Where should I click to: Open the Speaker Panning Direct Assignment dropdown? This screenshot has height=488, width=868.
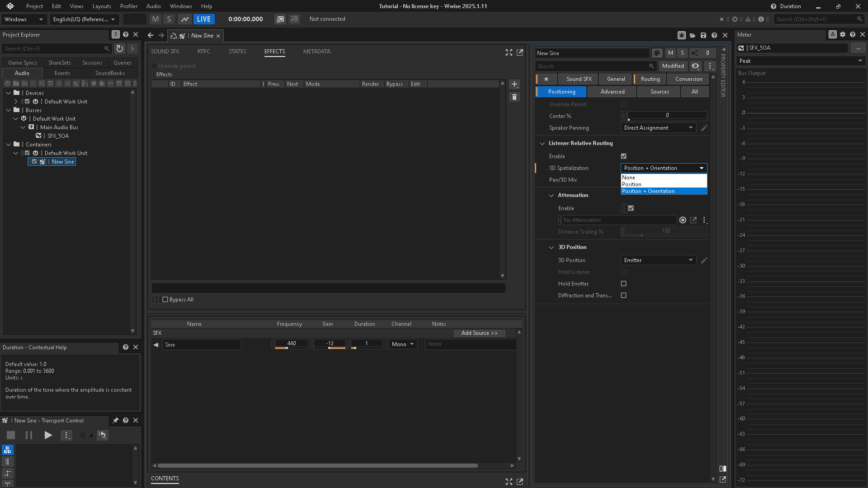coord(658,128)
